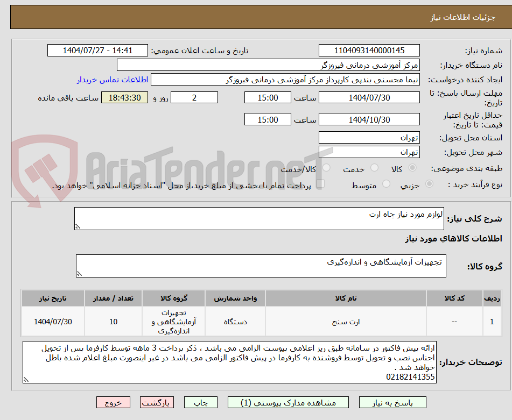The image size is (512, 420).
Task: Click the response deadline hour 15:00 field
Action: pyautogui.click(x=268, y=97)
